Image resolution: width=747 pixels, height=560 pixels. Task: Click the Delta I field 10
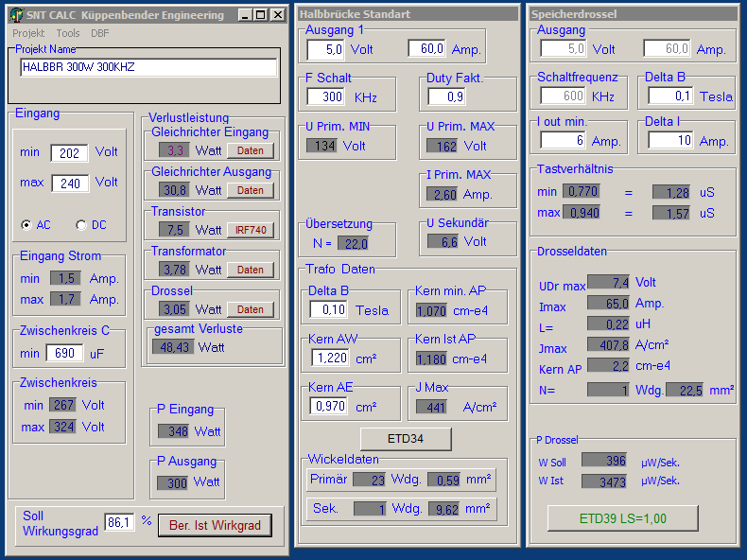pos(670,141)
